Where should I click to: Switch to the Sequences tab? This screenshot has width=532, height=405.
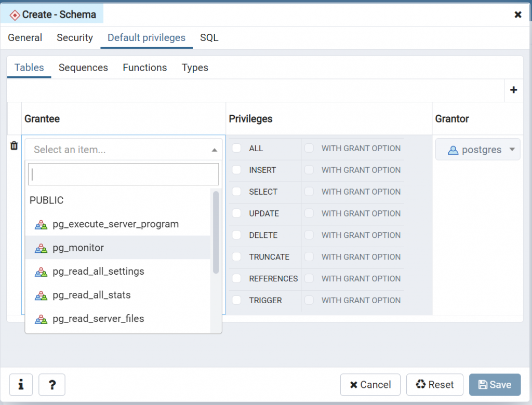(x=83, y=67)
